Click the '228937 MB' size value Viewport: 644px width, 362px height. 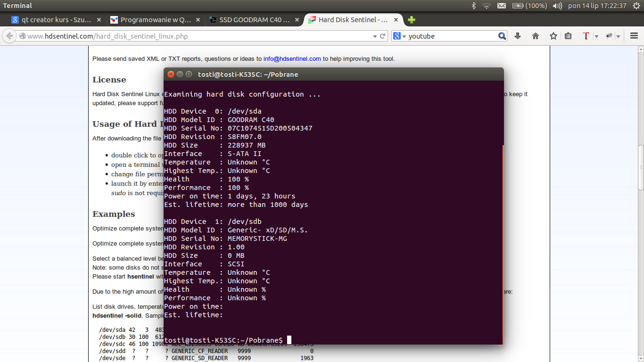tap(247, 145)
